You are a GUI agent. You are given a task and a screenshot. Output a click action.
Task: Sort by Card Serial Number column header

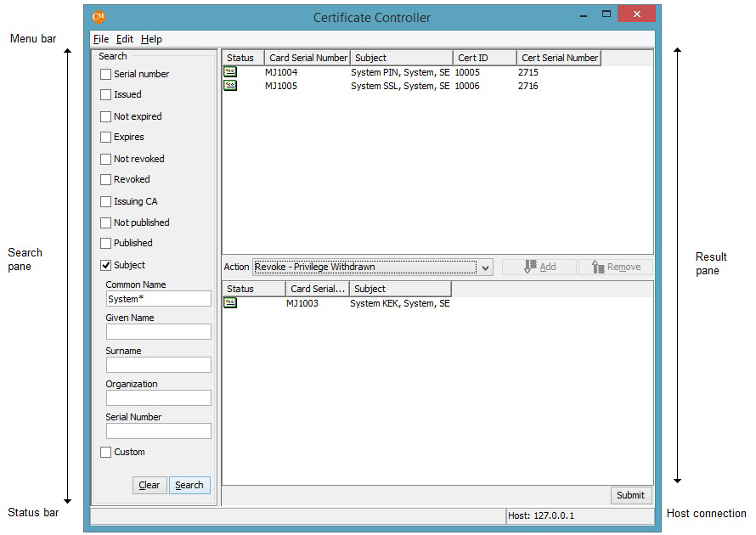[307, 58]
